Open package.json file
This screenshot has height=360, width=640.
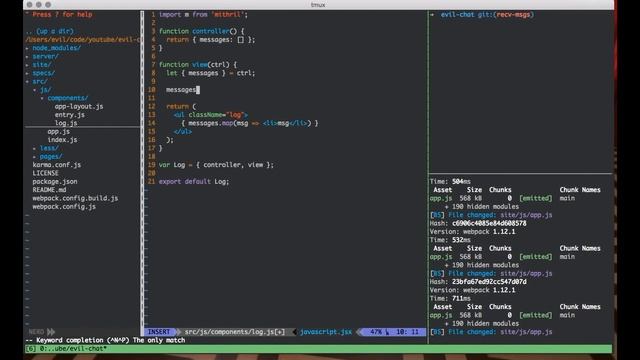tap(55, 182)
